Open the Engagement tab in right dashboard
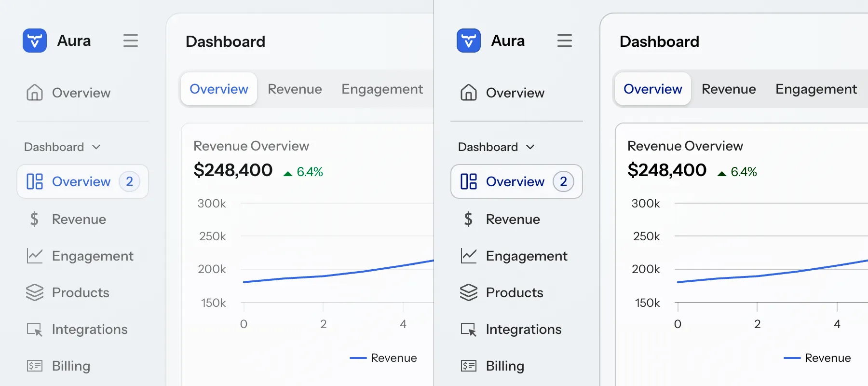Image resolution: width=868 pixels, height=386 pixels. (816, 89)
